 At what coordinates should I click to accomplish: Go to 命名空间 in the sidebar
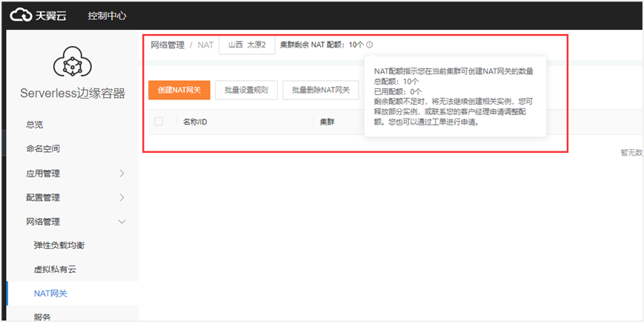pyautogui.click(x=43, y=149)
